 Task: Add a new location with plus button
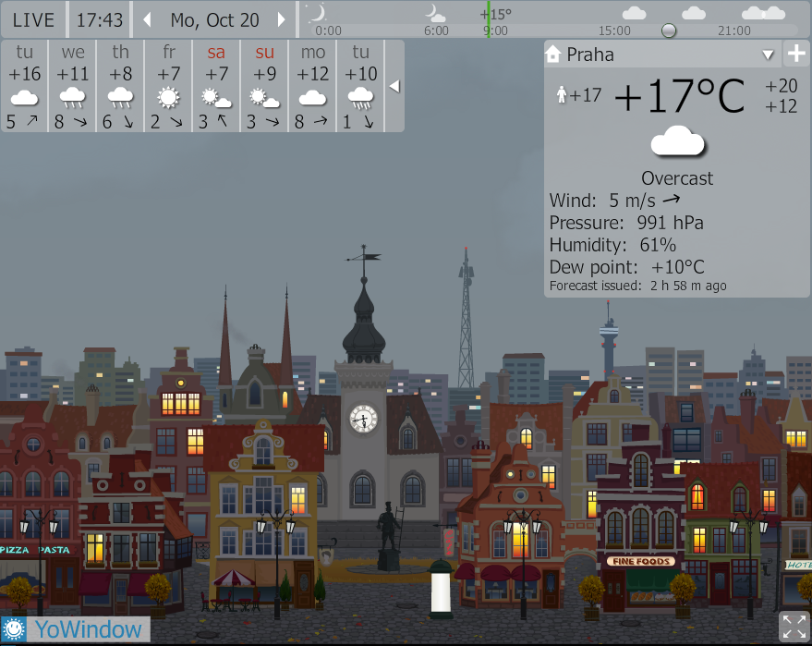[x=796, y=54]
